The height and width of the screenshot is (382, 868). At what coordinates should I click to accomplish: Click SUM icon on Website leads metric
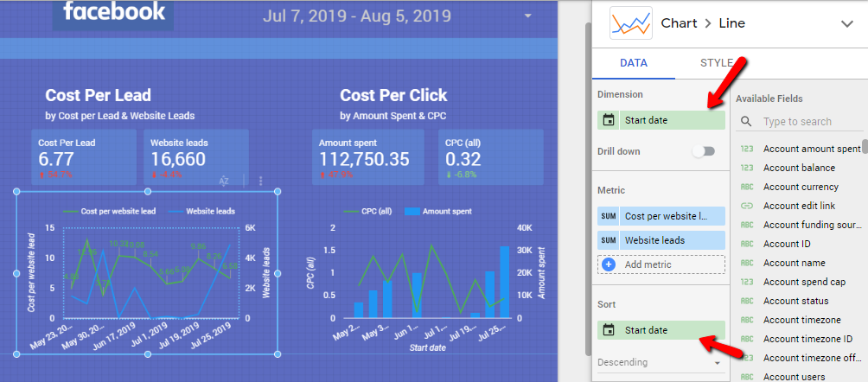(609, 240)
